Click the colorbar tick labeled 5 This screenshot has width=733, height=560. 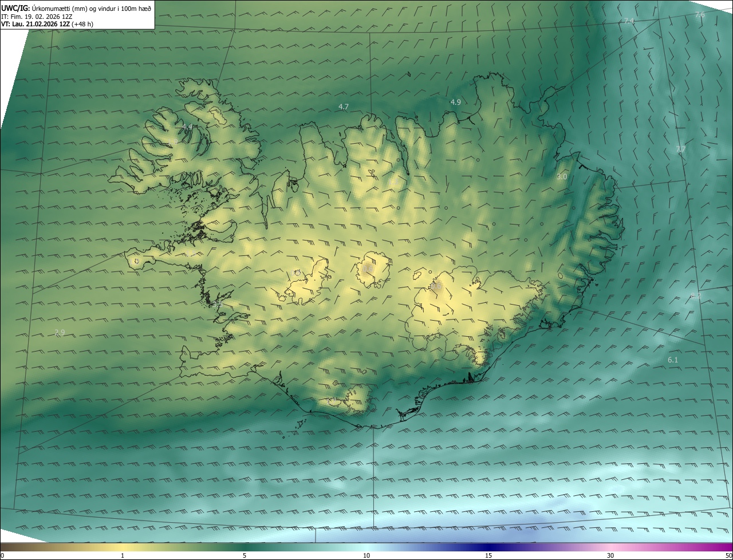(245, 556)
